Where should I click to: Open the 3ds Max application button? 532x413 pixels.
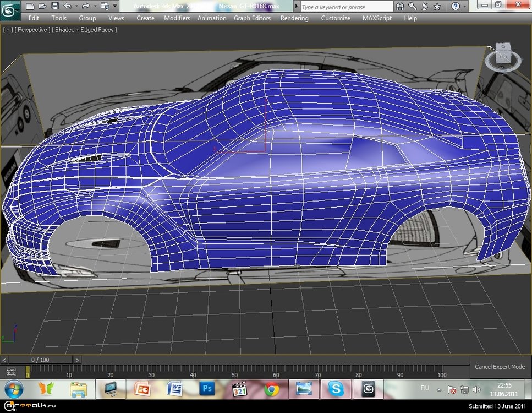pos(10,9)
